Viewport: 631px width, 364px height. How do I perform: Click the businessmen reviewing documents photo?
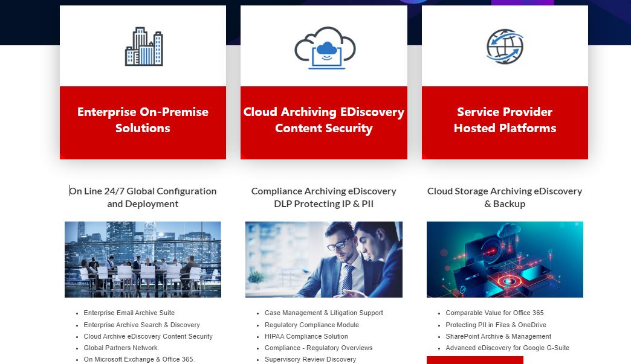(x=324, y=259)
